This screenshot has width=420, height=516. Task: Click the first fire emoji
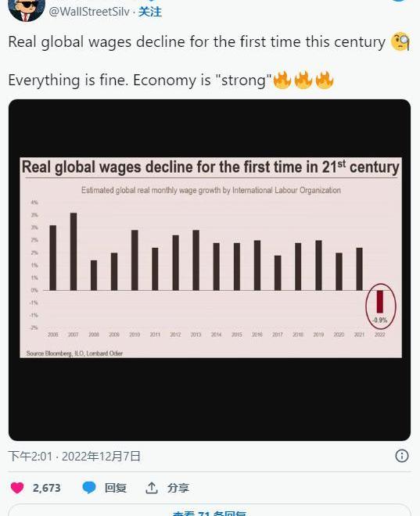click(x=282, y=80)
